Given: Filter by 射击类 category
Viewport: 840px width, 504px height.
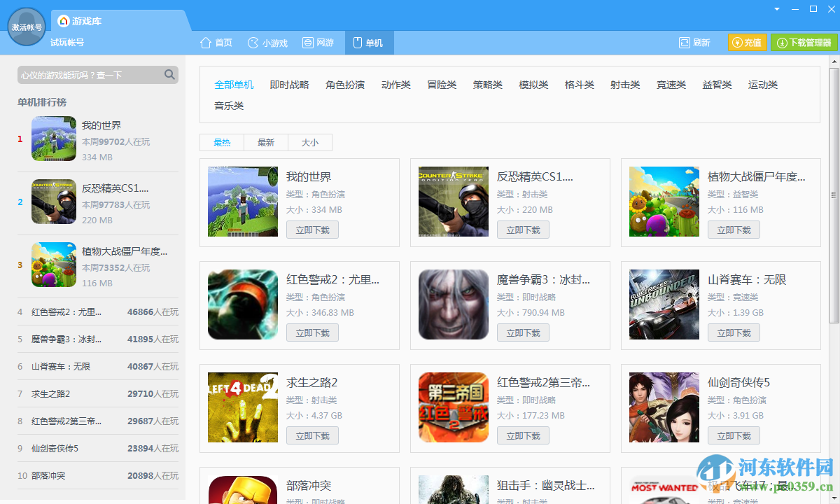Looking at the screenshot, I should 625,85.
